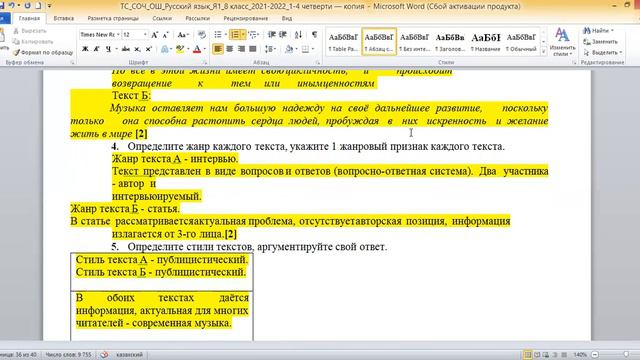Expand highlight color dropdown arrow
Viewport: 640px width, 360px height.
pos(188,49)
